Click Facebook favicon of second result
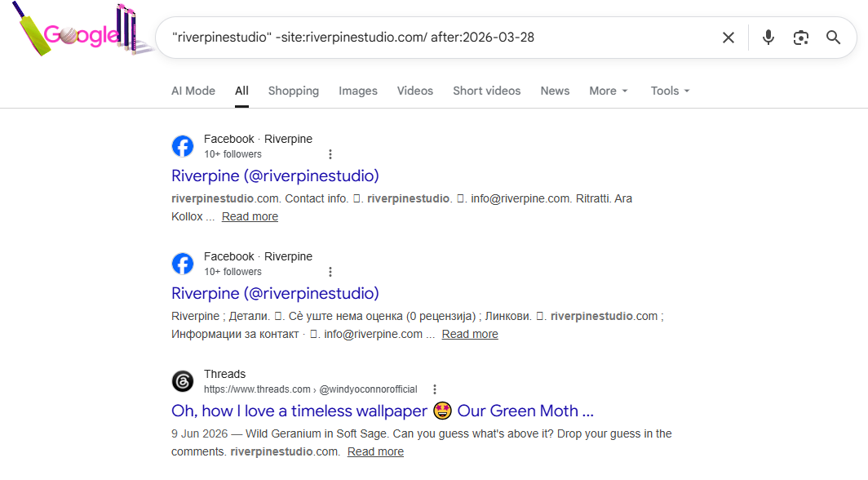Screen dimensions: 868x480 click(x=183, y=264)
